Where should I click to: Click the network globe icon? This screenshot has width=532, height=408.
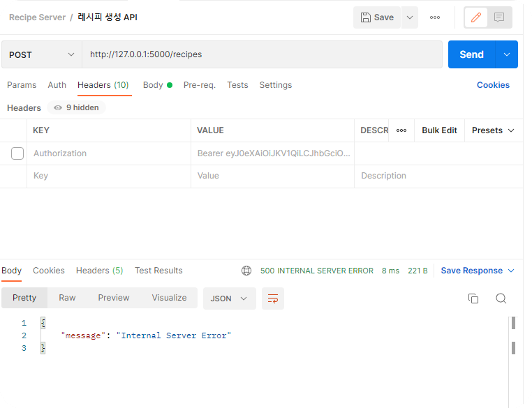[x=246, y=271]
